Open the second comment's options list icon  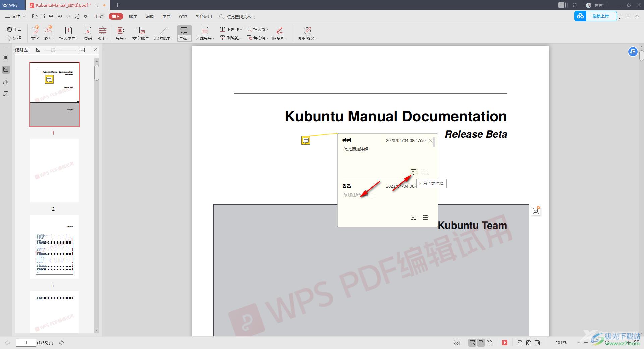click(x=425, y=217)
